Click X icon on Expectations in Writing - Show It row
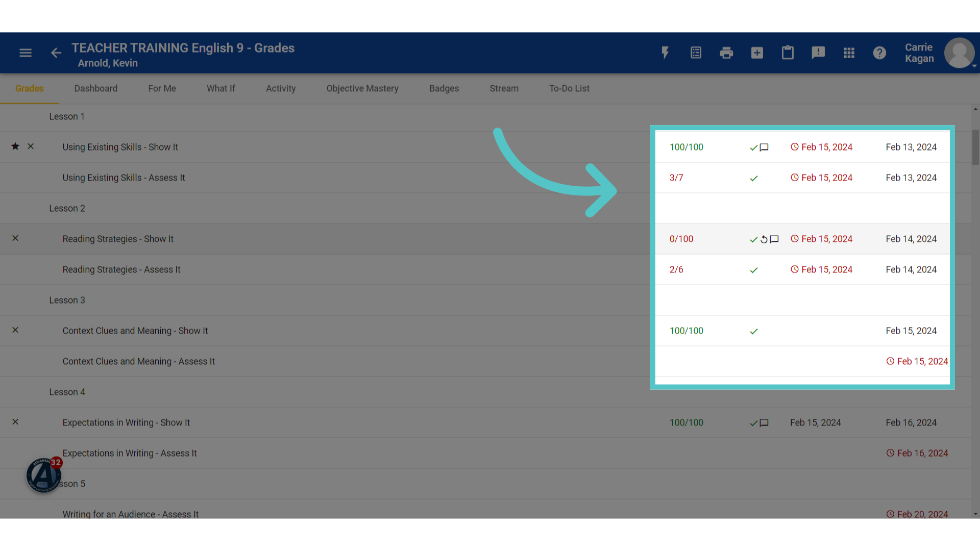Image resolution: width=980 pixels, height=551 pixels. point(15,422)
